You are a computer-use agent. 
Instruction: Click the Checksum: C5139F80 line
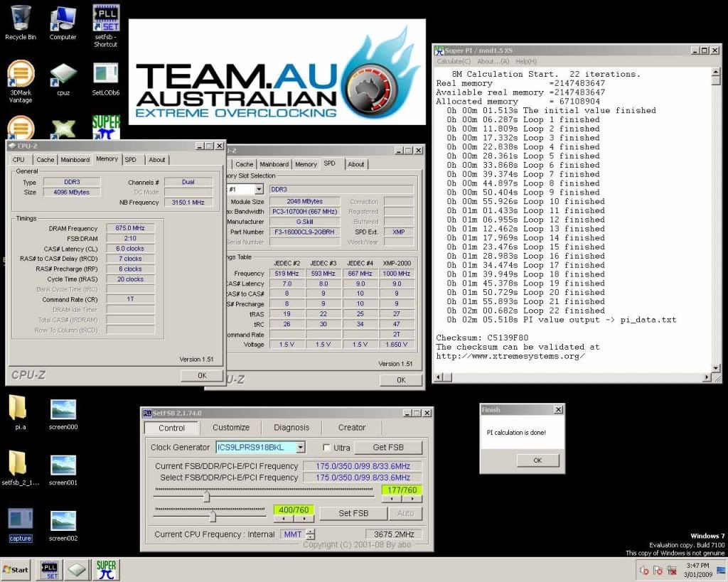pos(482,338)
